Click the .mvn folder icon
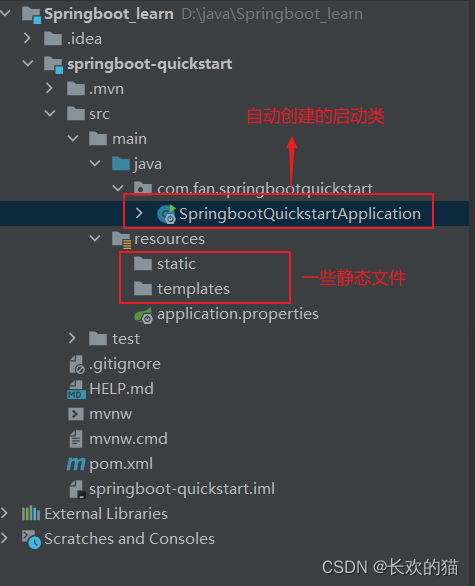Viewport: 475px width, 586px height. pyautogui.click(x=76, y=89)
